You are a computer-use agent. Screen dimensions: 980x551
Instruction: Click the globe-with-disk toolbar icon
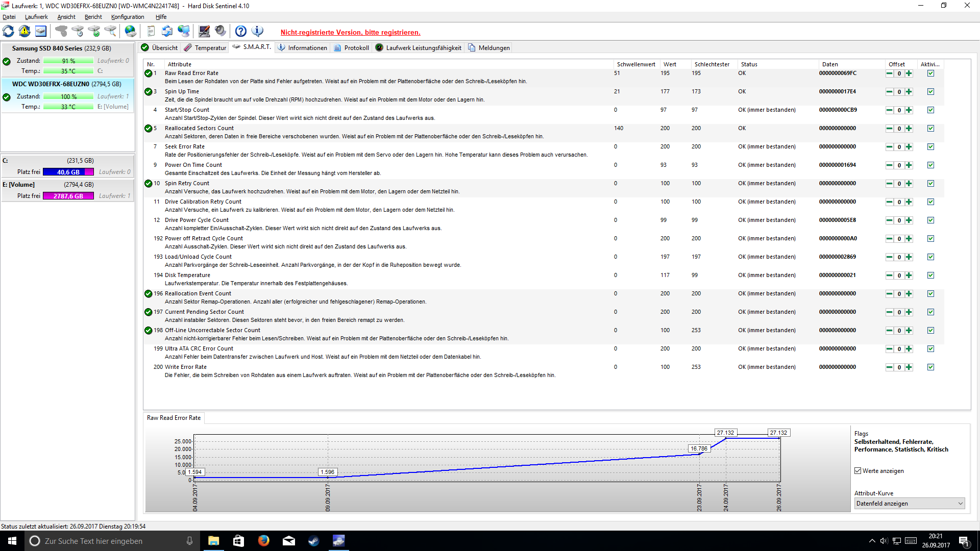[x=131, y=31]
